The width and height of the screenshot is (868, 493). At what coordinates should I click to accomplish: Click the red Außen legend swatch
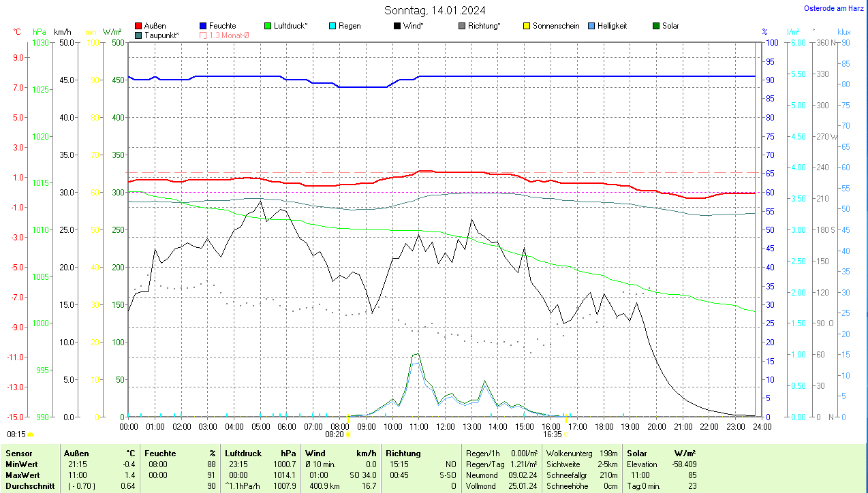pos(139,26)
